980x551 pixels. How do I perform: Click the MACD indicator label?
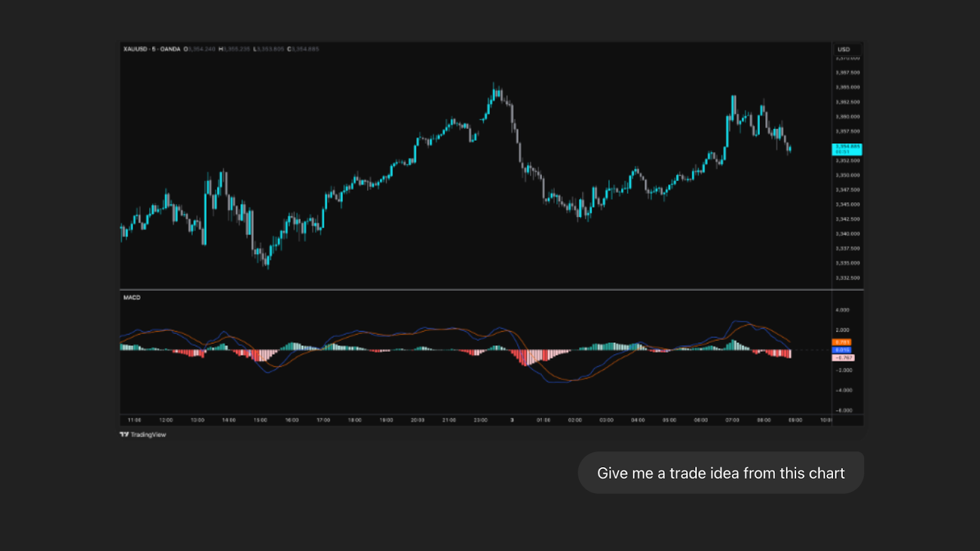tap(132, 298)
